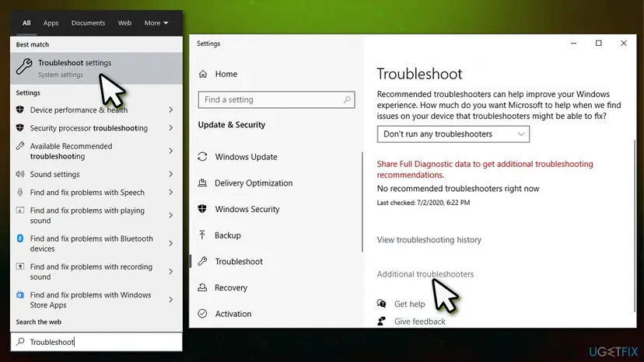This screenshot has width=644, height=362.
Task: Focus the Find a setting search field
Action: point(276,99)
